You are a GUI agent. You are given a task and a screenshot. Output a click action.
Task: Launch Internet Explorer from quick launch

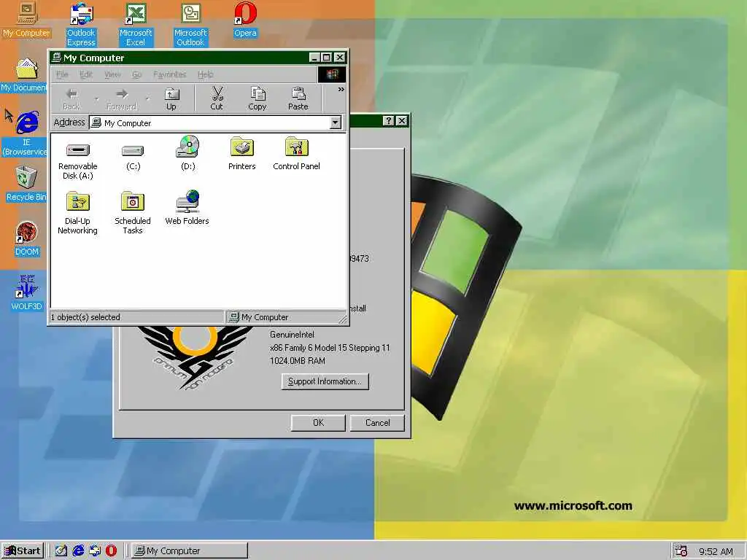click(78, 551)
